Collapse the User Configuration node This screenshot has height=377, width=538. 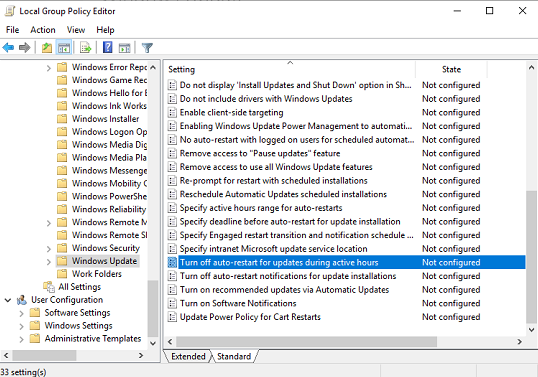pyautogui.click(x=8, y=300)
